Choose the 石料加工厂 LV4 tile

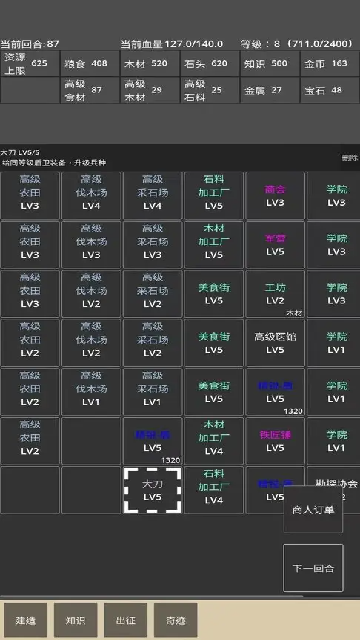[213, 490]
